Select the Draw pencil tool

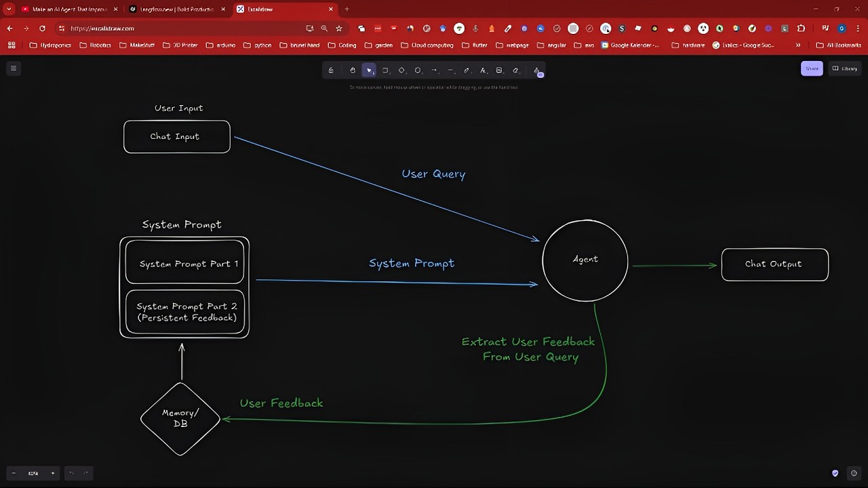click(467, 70)
